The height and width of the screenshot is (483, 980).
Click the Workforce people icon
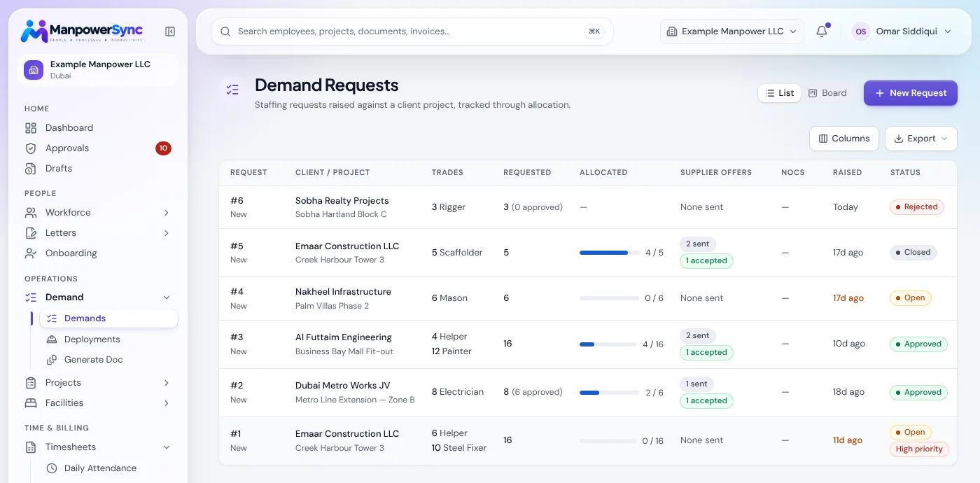(31, 213)
